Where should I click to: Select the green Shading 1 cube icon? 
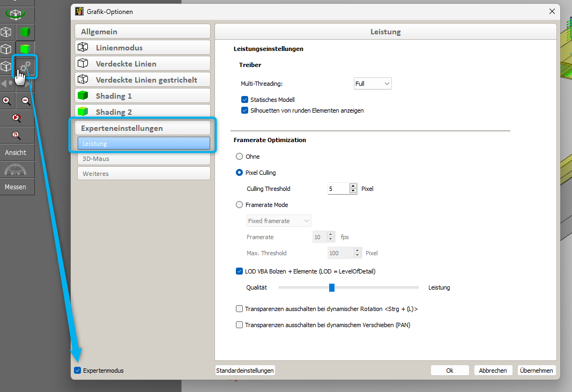tap(25, 32)
